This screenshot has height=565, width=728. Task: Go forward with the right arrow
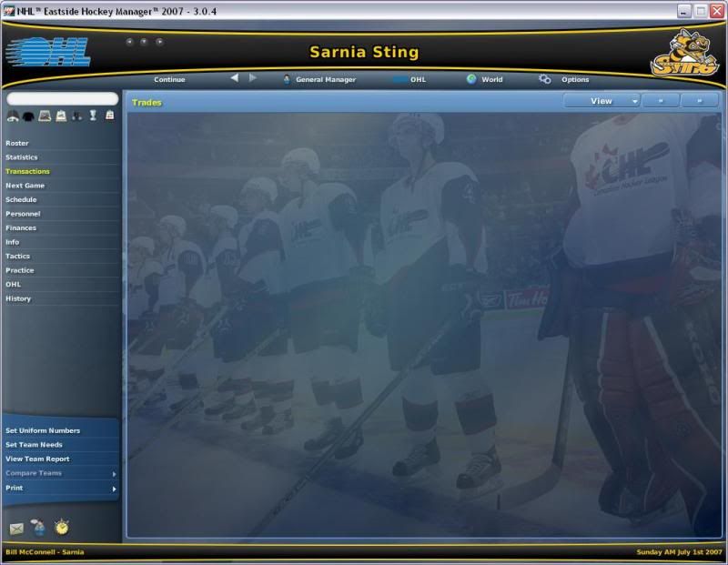pos(253,78)
